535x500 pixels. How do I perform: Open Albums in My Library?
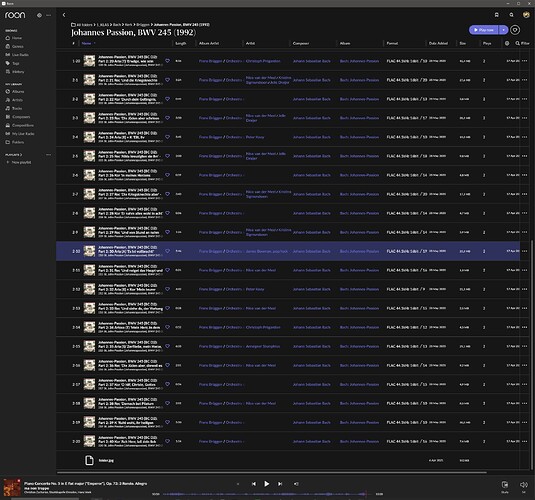15,91
